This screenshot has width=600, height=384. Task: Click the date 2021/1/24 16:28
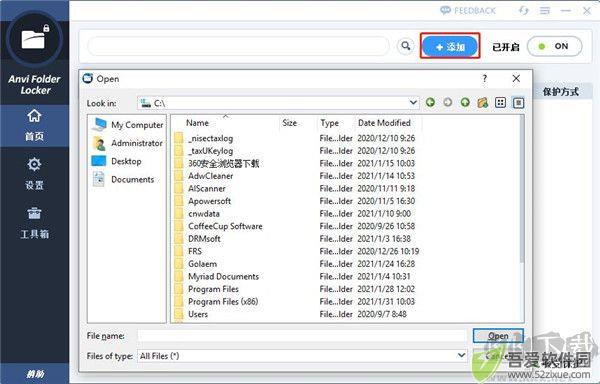coord(386,264)
